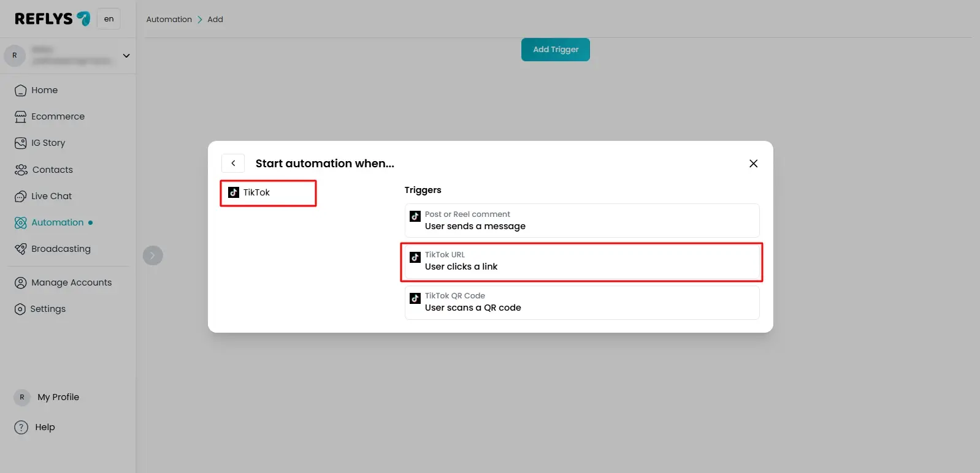Click the Broadcasting icon in sidebar
Screen dimensions: 980x473
[20, 249]
